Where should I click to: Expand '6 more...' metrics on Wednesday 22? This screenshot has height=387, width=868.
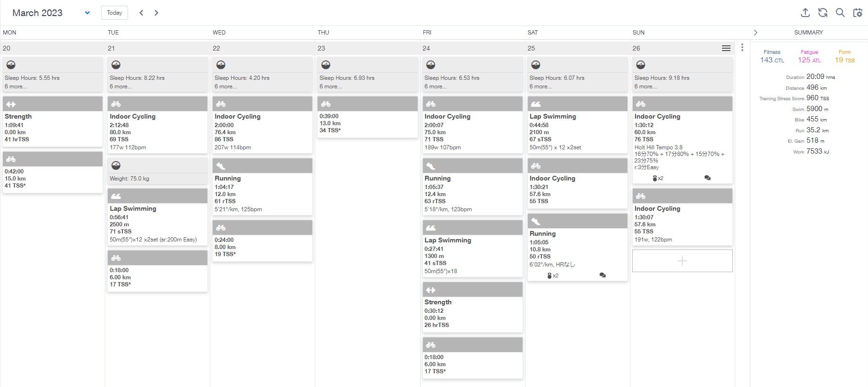225,86
